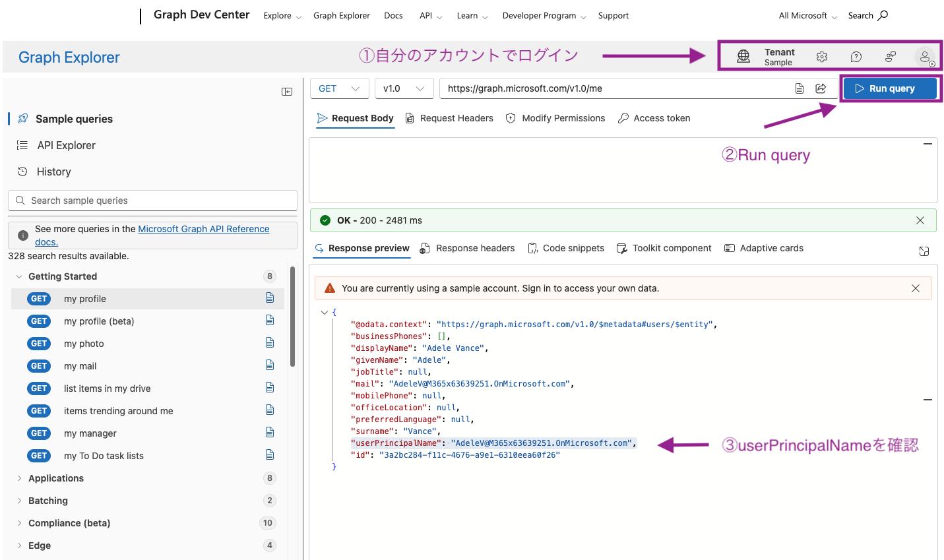Open History in sidebar
This screenshot has height=560, width=944.
tap(53, 171)
